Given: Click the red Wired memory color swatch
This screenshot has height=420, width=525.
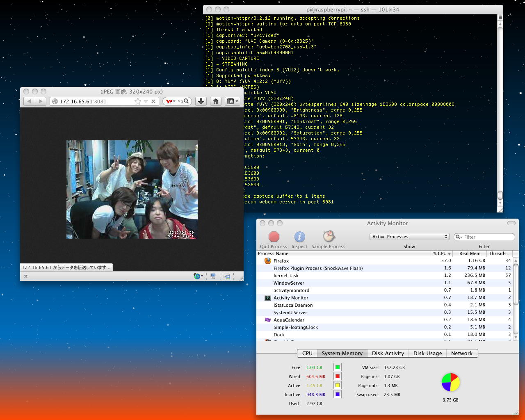Looking at the screenshot, I should pos(337,377).
